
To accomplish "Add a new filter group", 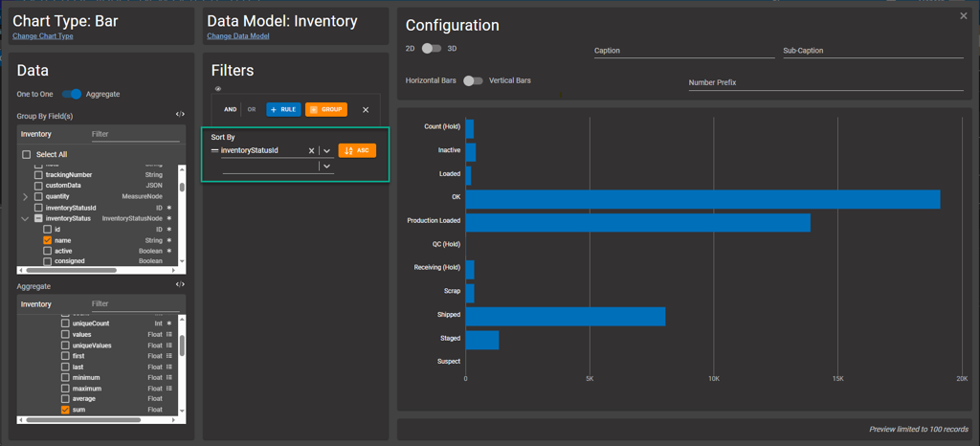I will coord(326,110).
